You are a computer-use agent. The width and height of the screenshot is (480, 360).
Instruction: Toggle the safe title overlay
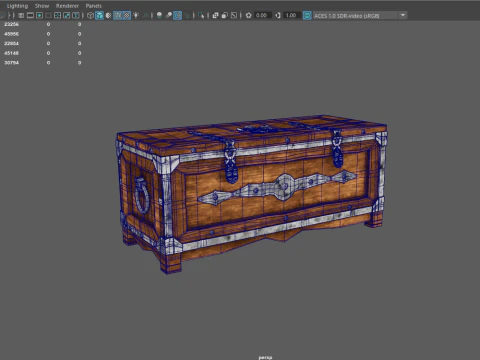click(76, 15)
